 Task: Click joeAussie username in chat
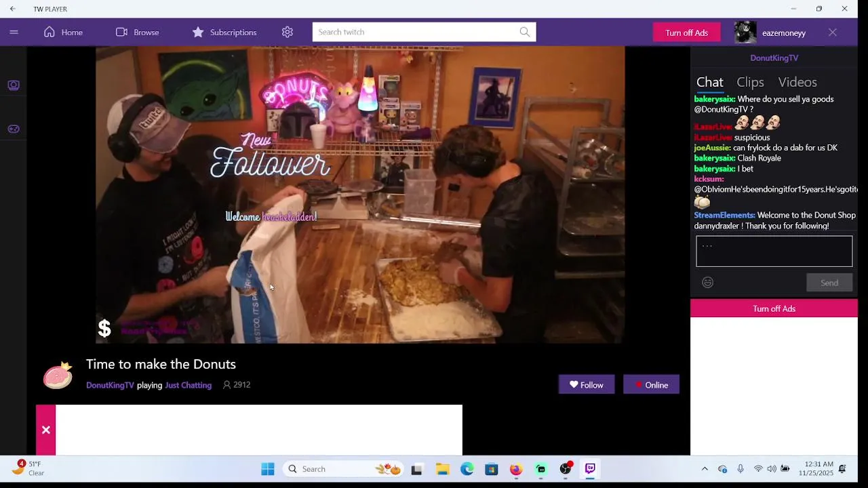coord(712,148)
